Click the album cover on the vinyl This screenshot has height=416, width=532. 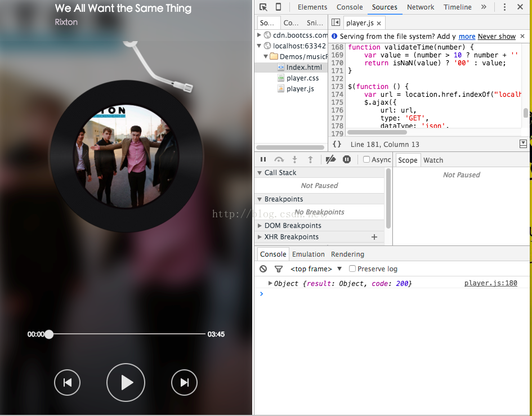[126, 156]
